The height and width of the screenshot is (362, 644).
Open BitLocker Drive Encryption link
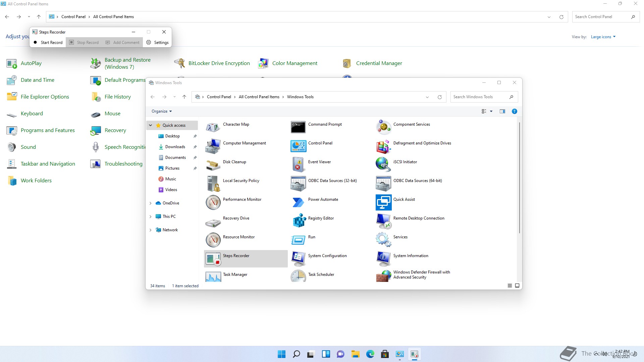point(219,63)
